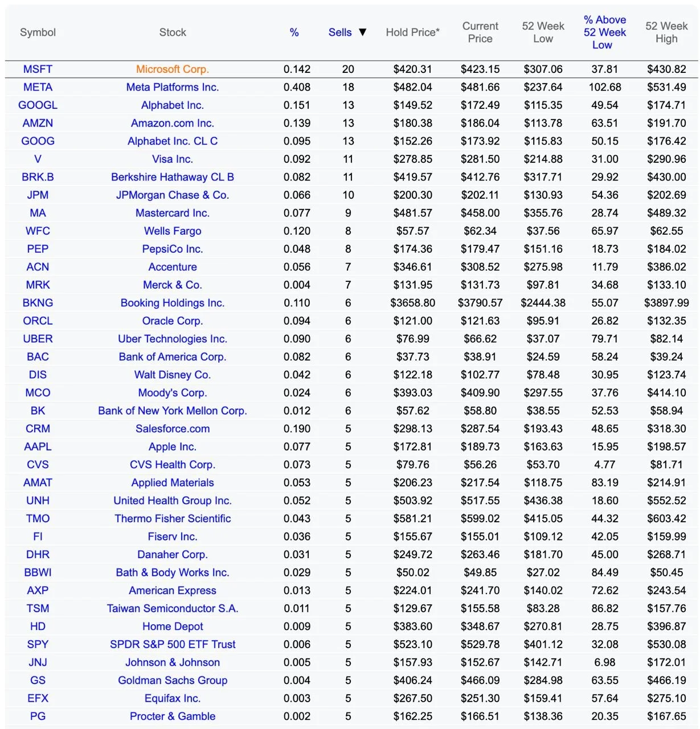Image resolution: width=700 pixels, height=729 pixels.
Task: Click the 52 Week Low column header
Action: (x=543, y=32)
